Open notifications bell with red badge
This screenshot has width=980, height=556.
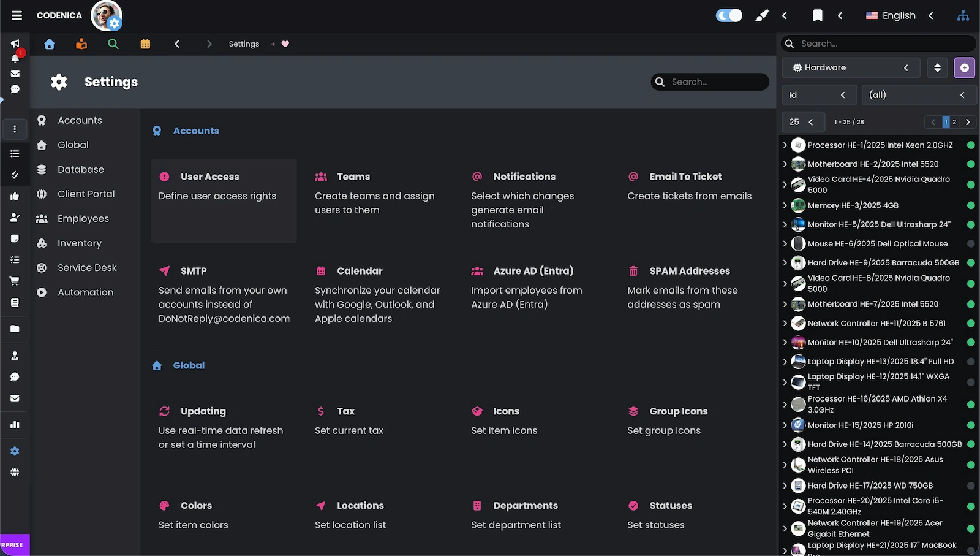(15, 56)
